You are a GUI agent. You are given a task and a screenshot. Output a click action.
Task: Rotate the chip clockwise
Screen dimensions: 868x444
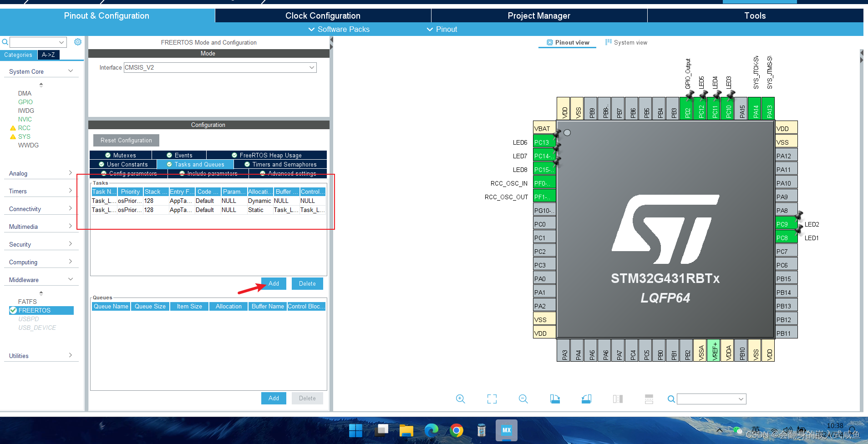[555, 399]
